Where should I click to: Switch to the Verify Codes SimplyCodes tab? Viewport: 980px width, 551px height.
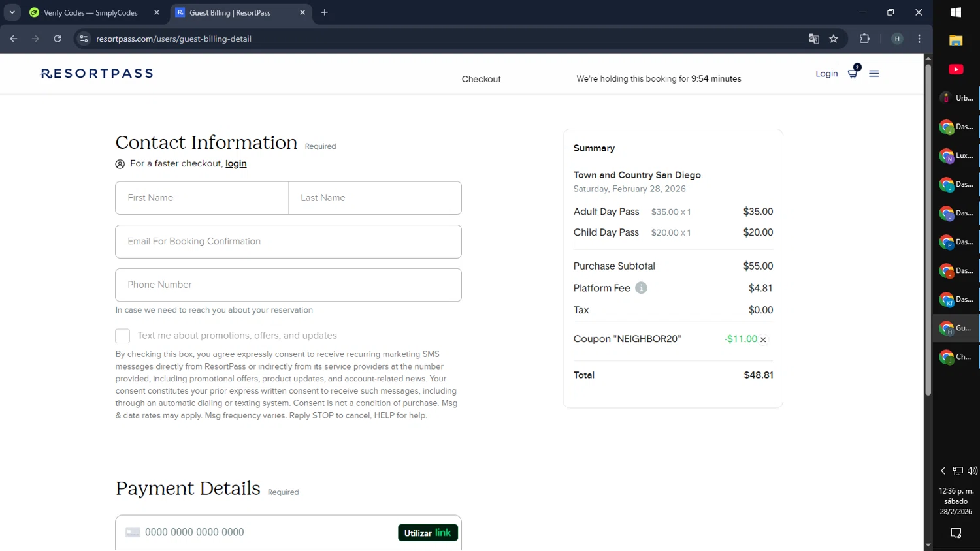(x=91, y=12)
